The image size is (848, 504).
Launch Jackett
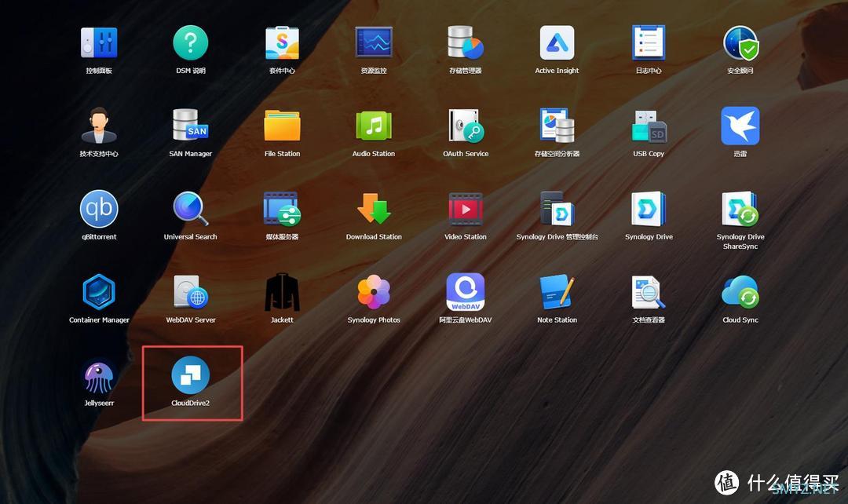coord(282,292)
